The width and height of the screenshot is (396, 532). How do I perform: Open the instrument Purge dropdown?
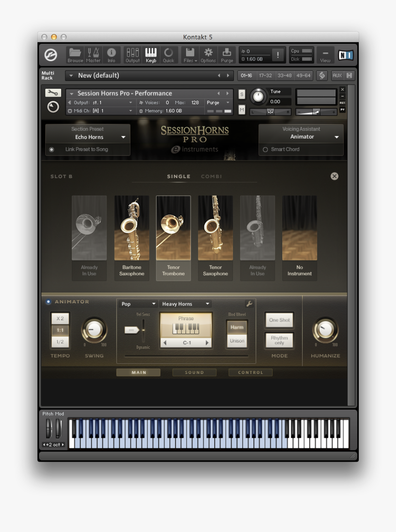[218, 103]
